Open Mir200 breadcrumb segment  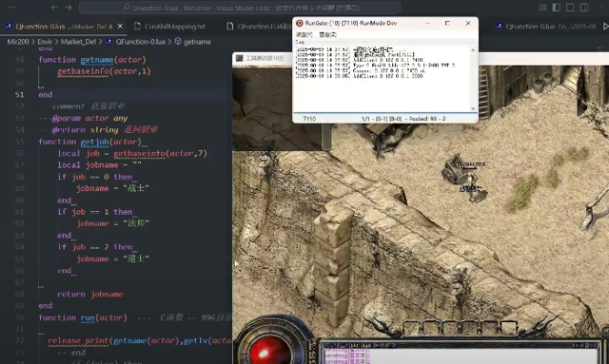coord(17,42)
